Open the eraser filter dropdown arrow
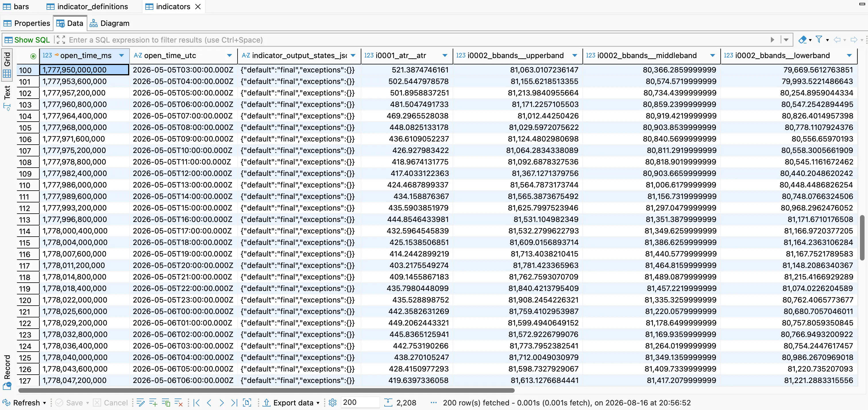 tap(810, 40)
